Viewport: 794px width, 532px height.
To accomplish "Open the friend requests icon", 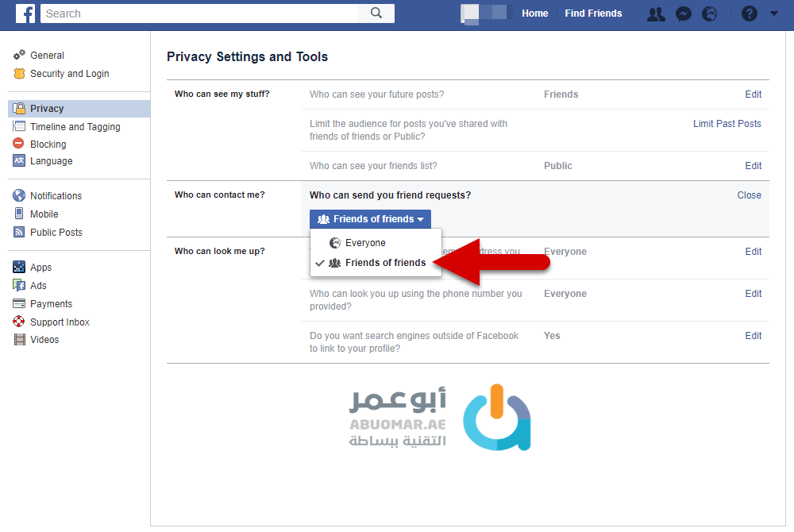I will (x=656, y=13).
